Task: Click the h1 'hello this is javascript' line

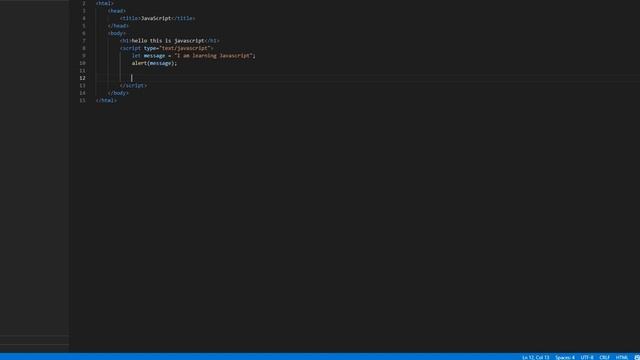Action: pyautogui.click(x=169, y=41)
